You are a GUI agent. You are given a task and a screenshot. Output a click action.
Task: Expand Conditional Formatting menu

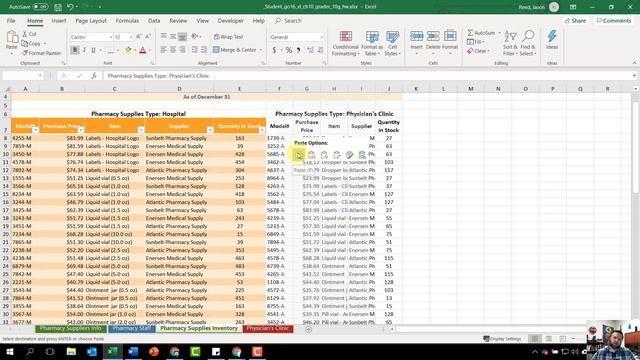pyautogui.click(x=345, y=43)
